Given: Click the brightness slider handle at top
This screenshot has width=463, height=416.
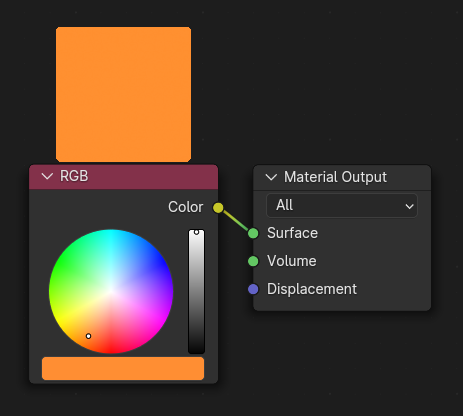Looking at the screenshot, I should tap(196, 232).
